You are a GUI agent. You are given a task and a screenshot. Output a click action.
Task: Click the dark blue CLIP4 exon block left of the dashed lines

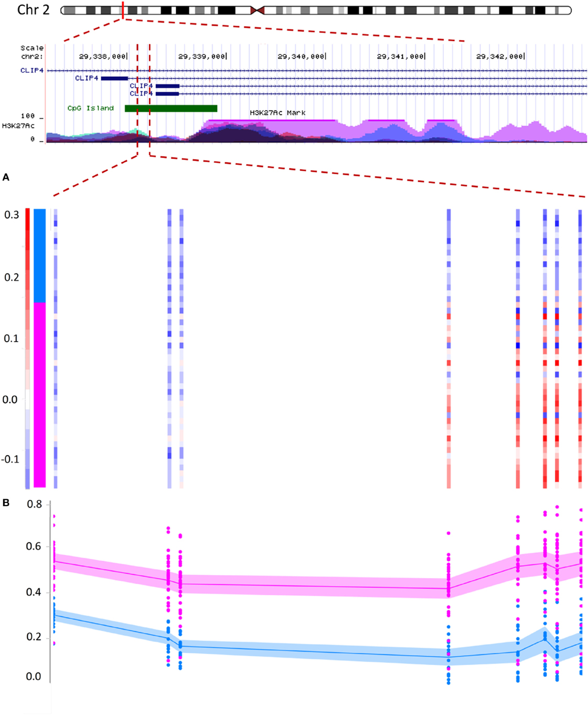pyautogui.click(x=114, y=78)
